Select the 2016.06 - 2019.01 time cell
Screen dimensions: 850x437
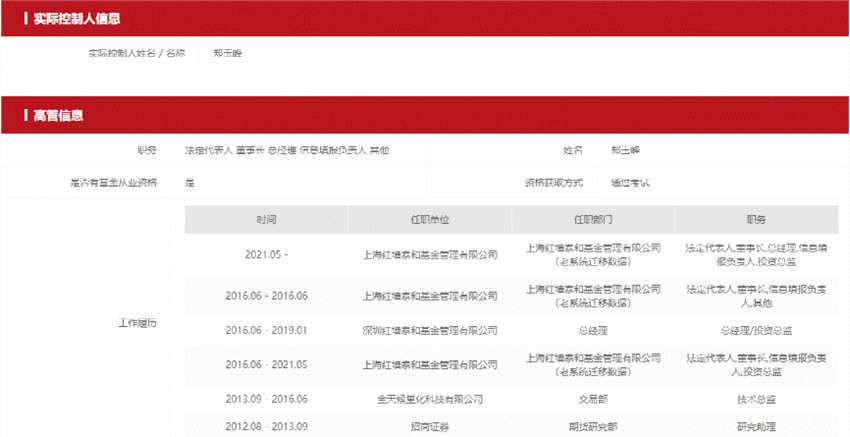pos(266,330)
